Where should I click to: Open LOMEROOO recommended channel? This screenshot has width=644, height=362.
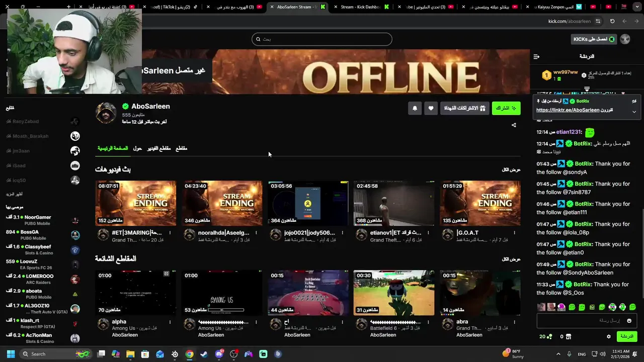click(43, 279)
